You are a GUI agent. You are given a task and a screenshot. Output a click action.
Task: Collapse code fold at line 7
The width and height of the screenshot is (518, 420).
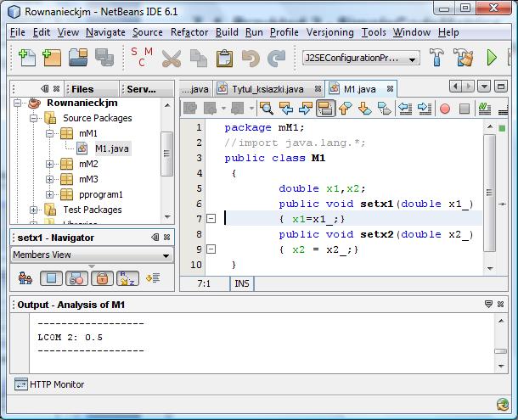(x=211, y=219)
